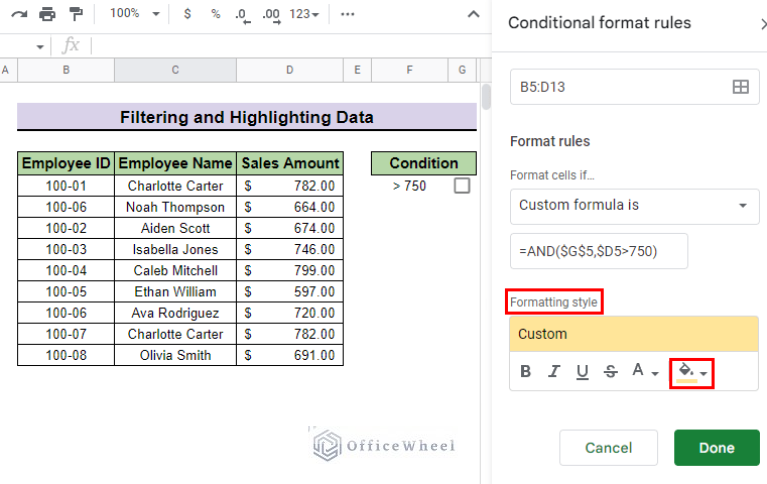Select column F header
The width and height of the screenshot is (767, 484).
point(409,70)
